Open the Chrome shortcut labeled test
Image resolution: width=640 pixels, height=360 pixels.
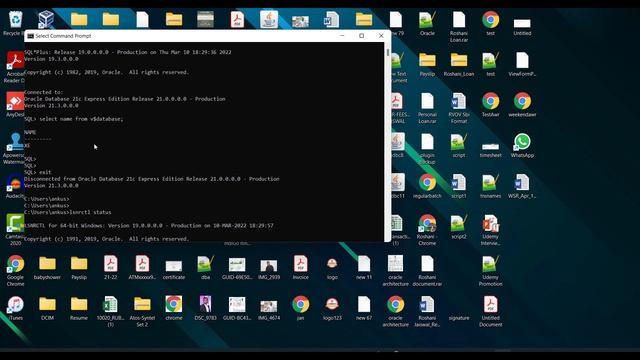click(x=491, y=23)
